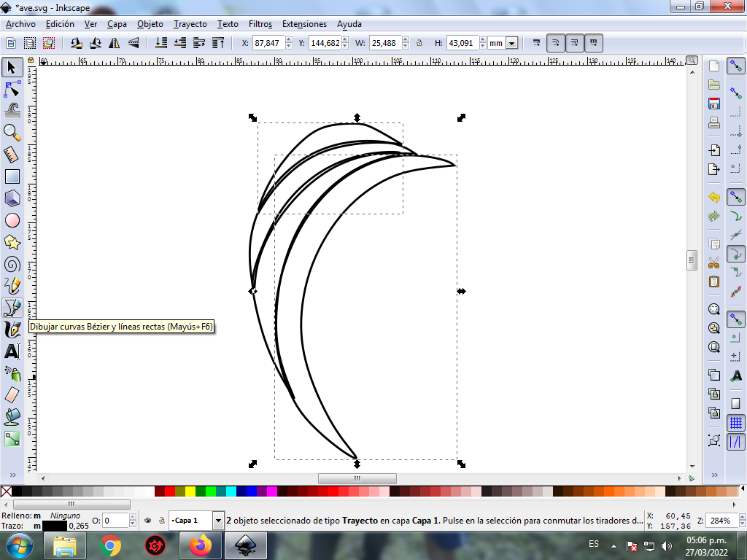
Task: Open the Trayecto menu
Action: 190,23
